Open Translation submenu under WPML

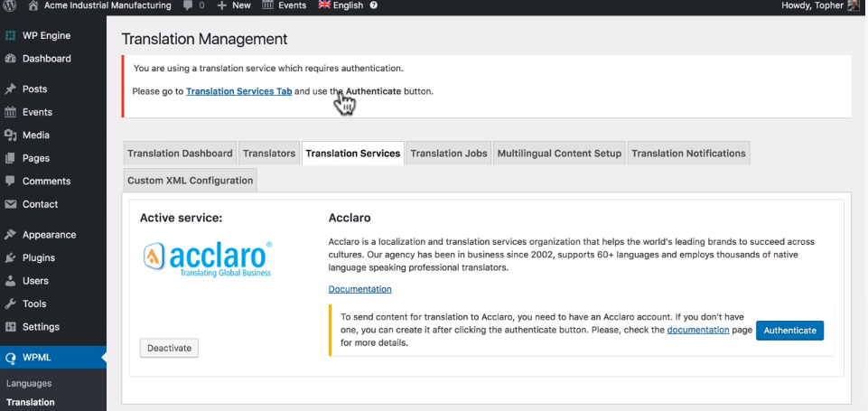(x=31, y=402)
